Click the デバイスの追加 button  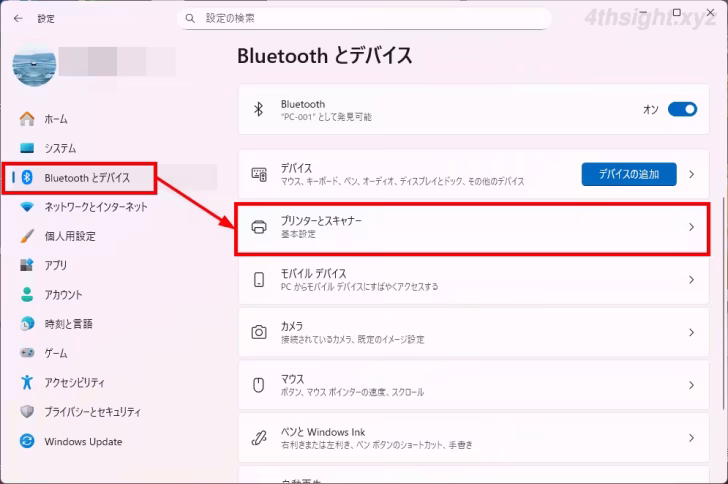(x=629, y=174)
